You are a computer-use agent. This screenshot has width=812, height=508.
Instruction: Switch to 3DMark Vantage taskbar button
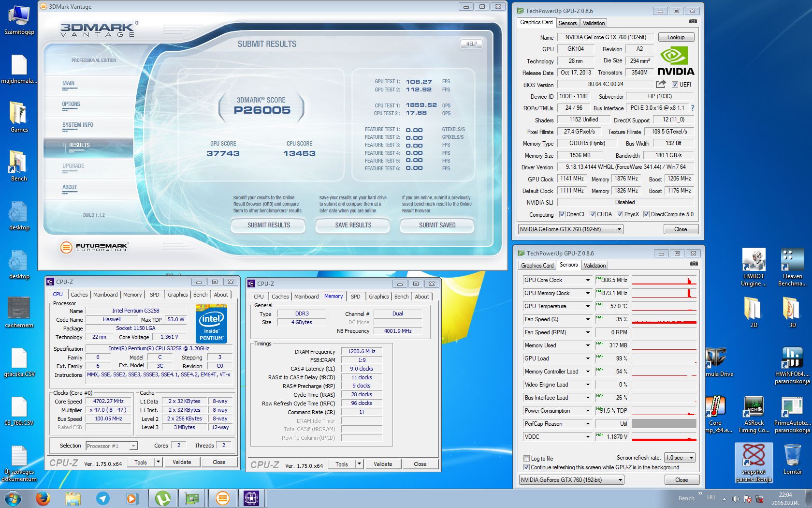pos(222,498)
